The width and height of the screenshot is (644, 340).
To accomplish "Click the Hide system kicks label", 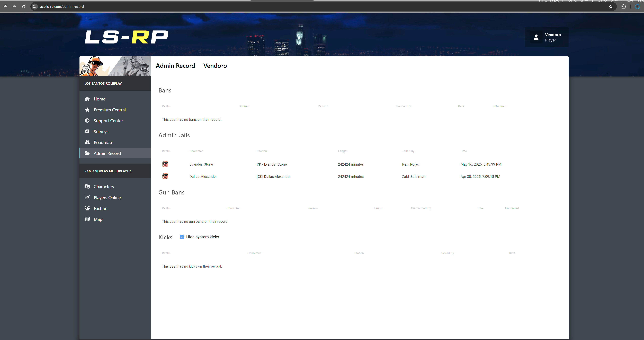I will (x=202, y=237).
